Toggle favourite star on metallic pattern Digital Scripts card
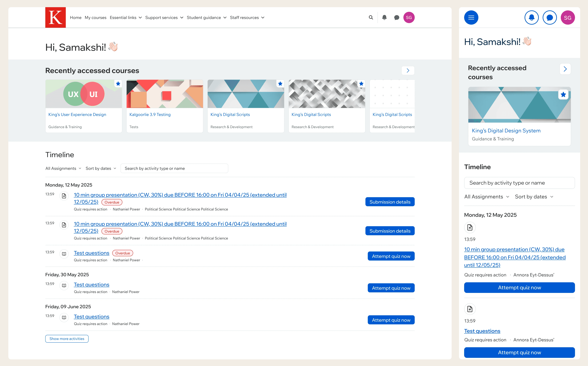Image resolution: width=588 pixels, height=366 pixels. coord(361,84)
